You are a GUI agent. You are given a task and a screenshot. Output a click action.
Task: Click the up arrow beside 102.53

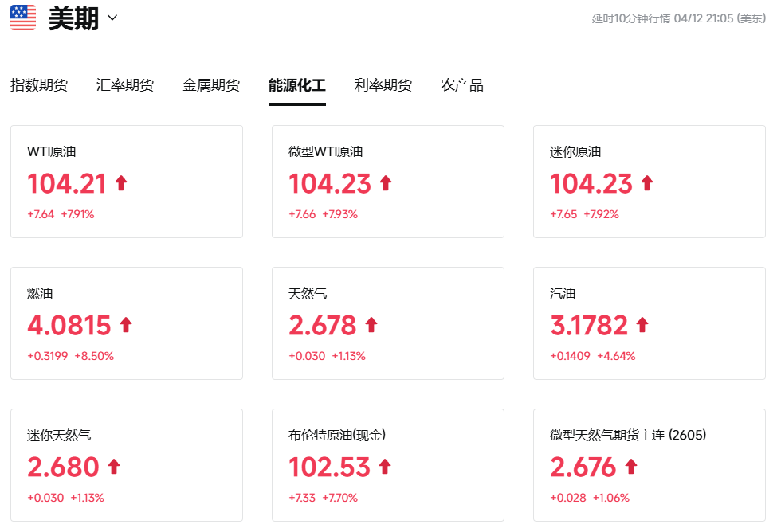385,467
